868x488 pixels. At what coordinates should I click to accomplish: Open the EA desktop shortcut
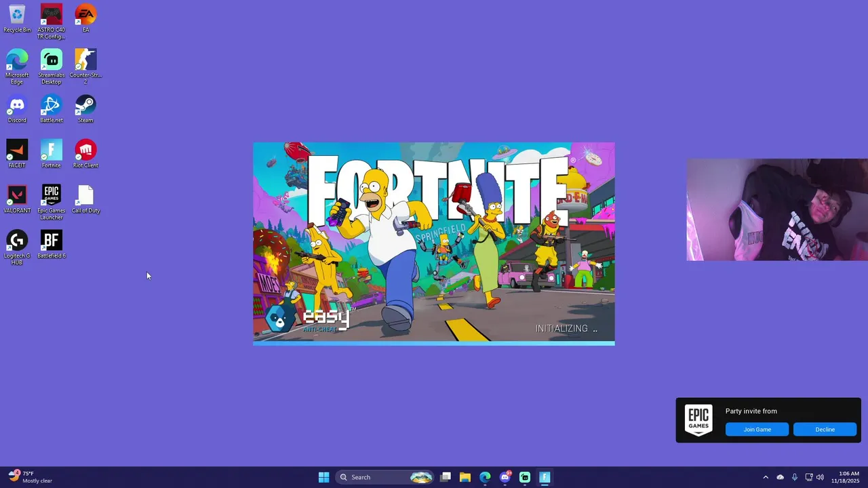tap(85, 18)
